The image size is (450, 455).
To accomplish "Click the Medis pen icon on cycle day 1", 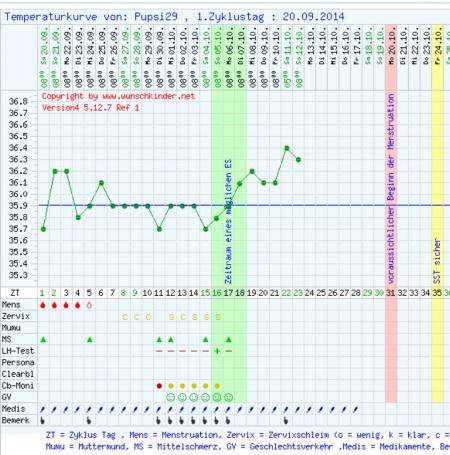I will tap(43, 409).
